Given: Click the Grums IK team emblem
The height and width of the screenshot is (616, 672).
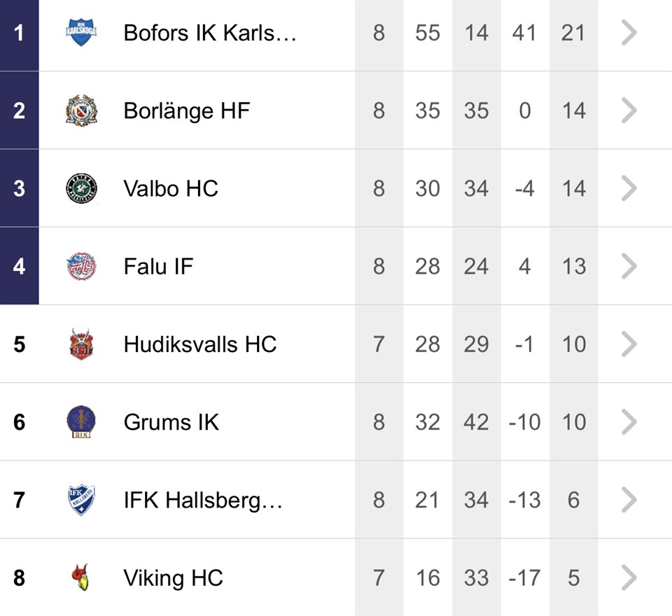Looking at the screenshot, I should (x=81, y=422).
